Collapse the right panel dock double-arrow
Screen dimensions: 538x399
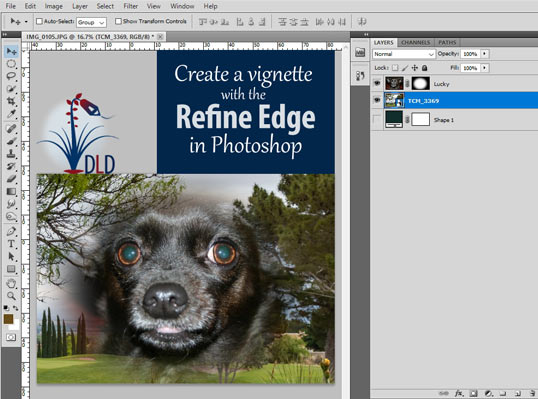point(366,34)
